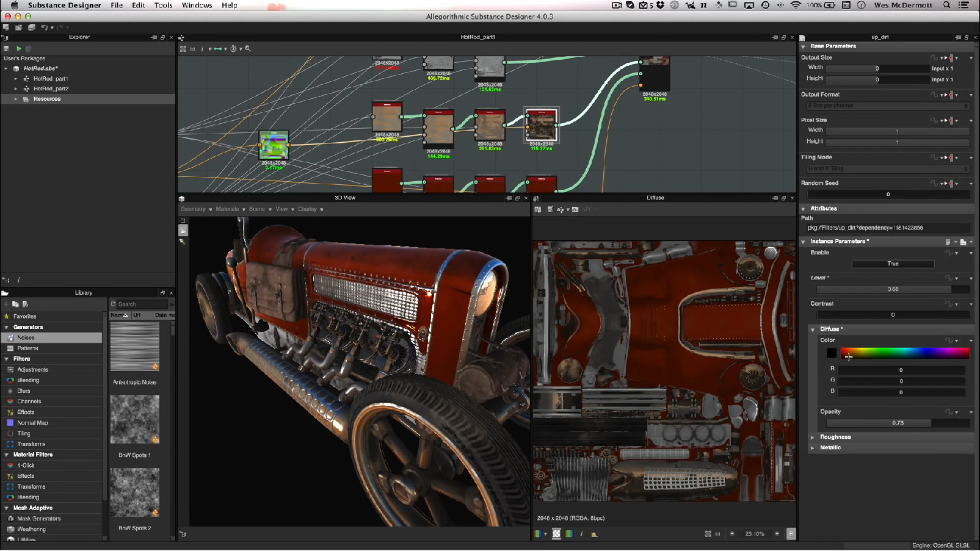Click the camera icon in the Diffuse view toolbar
The width and height of the screenshot is (980, 551).
coord(575,209)
